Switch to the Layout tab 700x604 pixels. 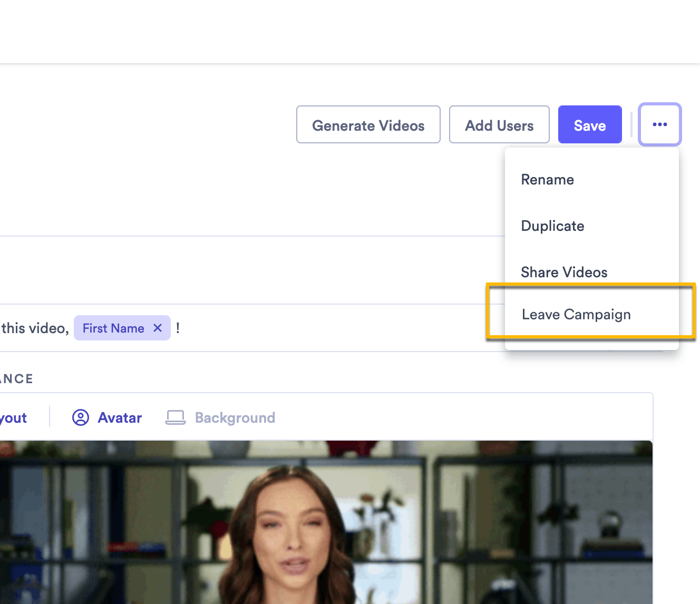pyautogui.click(x=13, y=417)
